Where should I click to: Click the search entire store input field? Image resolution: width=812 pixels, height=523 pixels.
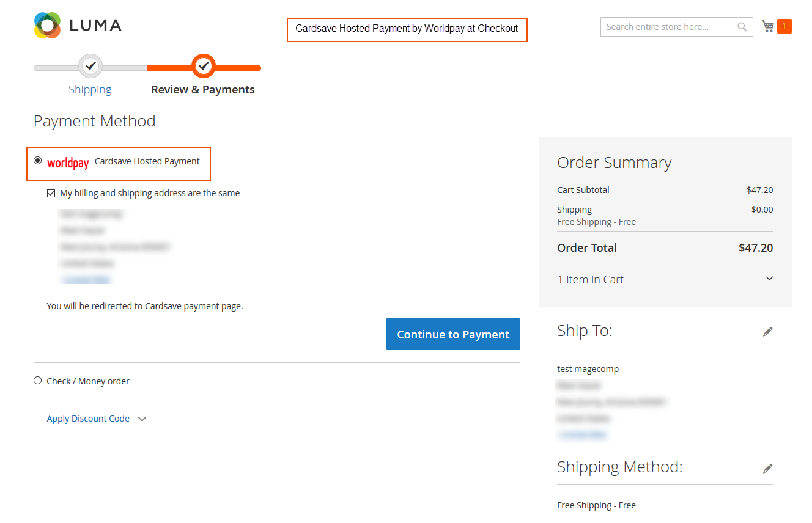tap(666, 26)
